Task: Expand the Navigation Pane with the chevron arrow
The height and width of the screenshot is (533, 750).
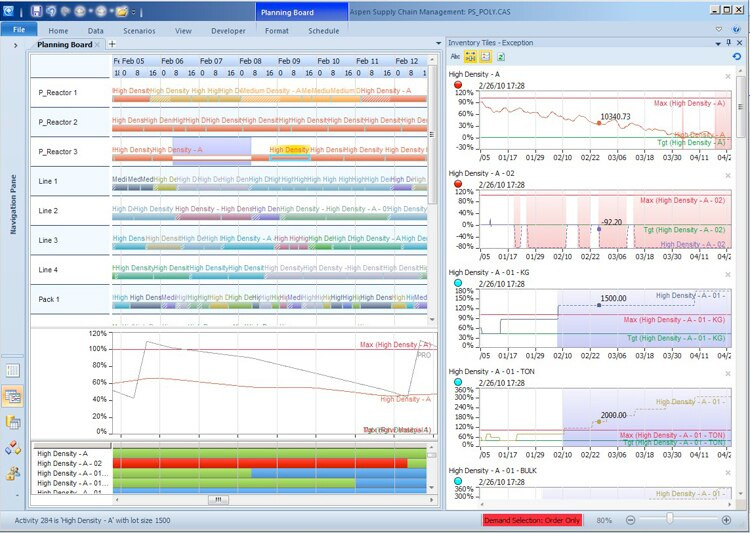Action: (x=15, y=45)
